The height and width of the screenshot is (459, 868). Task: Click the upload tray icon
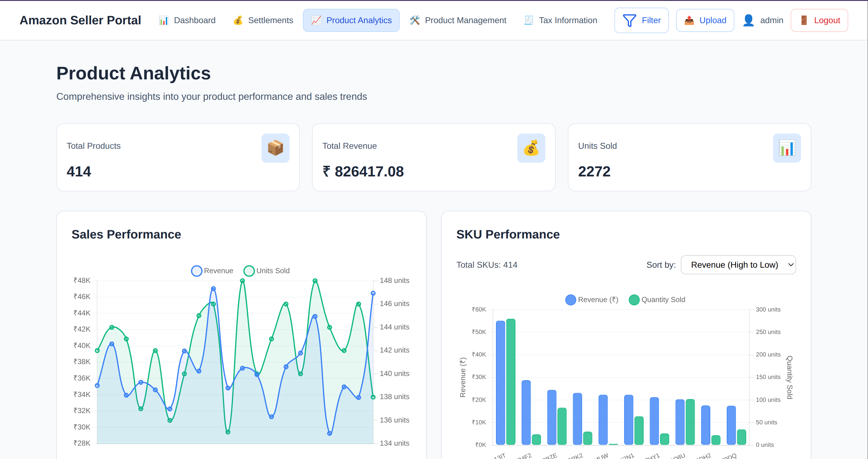point(689,20)
